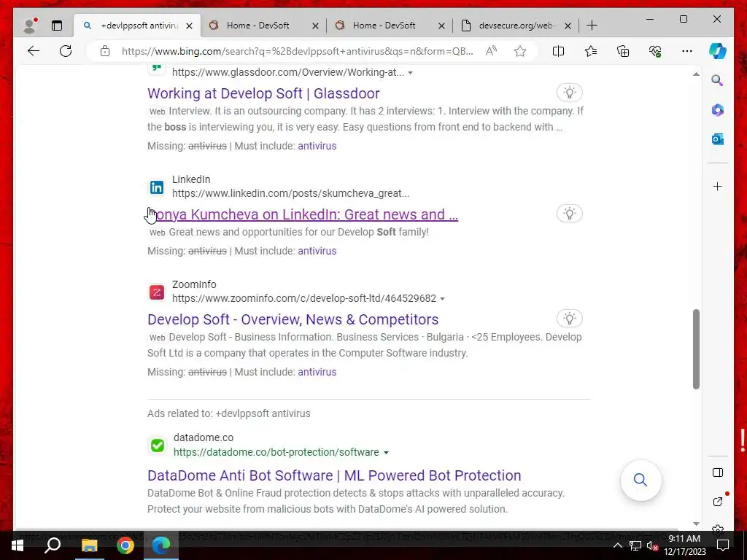
Task: Switch to +devlppsoft antivirus tab
Action: click(138, 26)
